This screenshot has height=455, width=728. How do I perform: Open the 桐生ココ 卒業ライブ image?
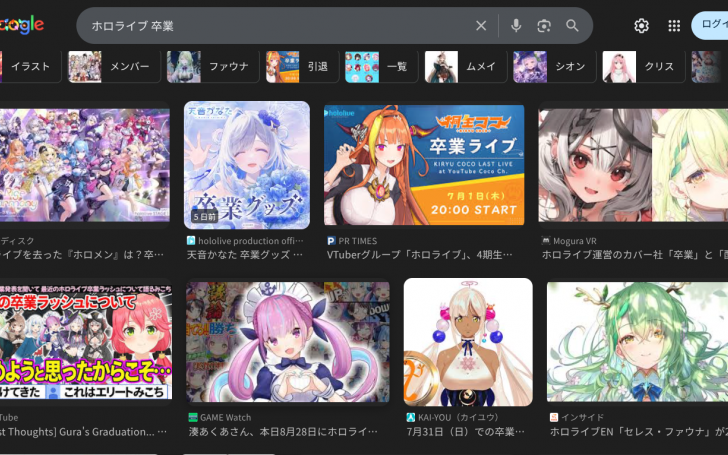(x=424, y=165)
